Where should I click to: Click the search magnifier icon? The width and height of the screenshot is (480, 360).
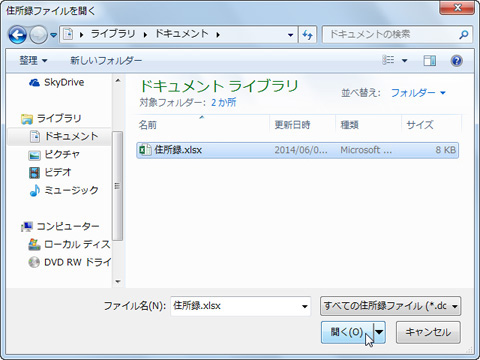[464, 34]
